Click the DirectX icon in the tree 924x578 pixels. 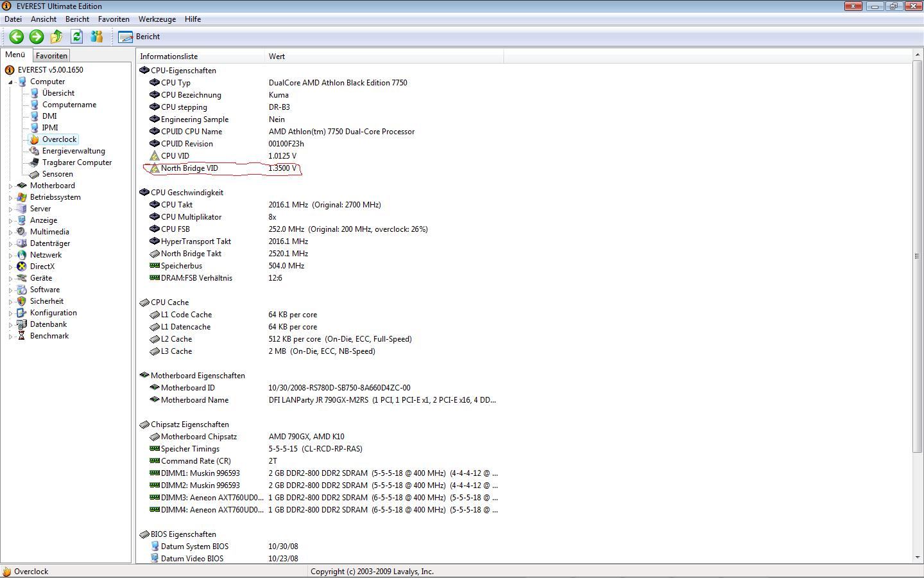(x=22, y=267)
